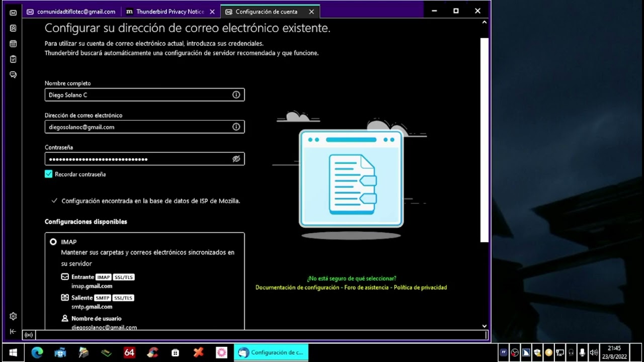This screenshot has width=644, height=362.
Task: Open the red 64 taskbar application
Action: [x=129, y=352]
